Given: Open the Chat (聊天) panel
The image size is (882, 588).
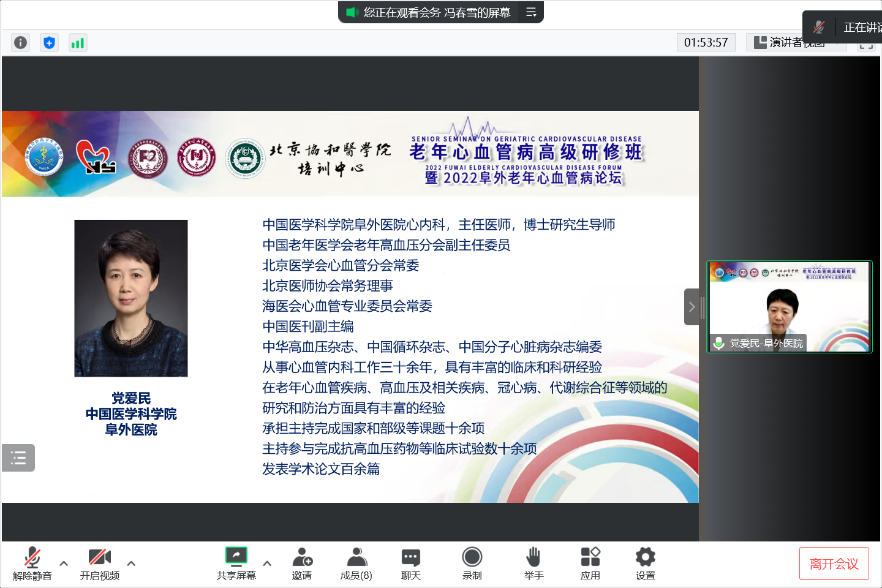Looking at the screenshot, I should [410, 563].
